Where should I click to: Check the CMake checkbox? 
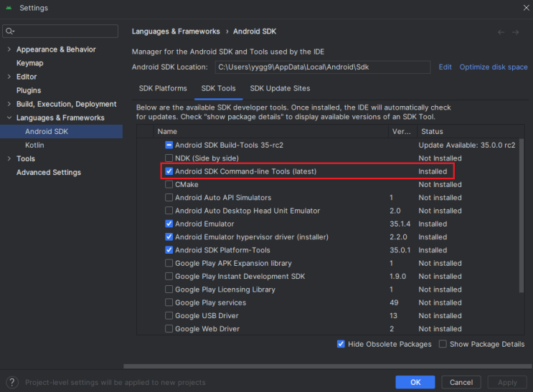[169, 184]
